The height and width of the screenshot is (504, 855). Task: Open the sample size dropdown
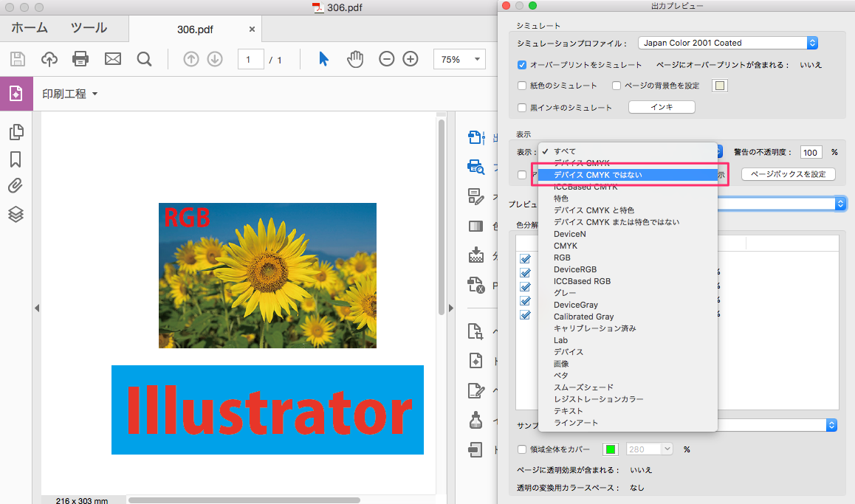tap(831, 425)
